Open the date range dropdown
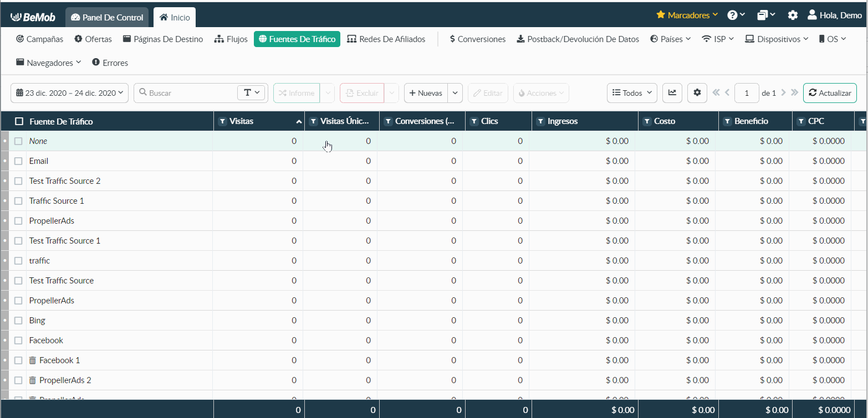868x418 pixels. pos(70,93)
